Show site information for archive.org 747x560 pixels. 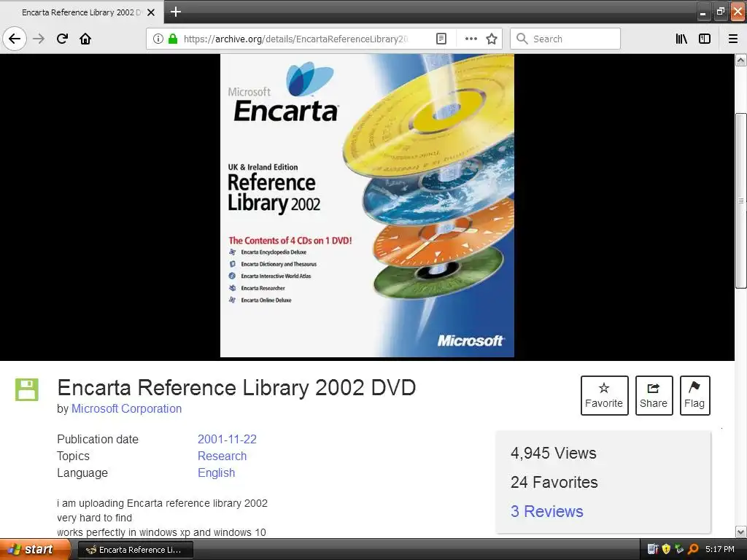click(x=158, y=39)
